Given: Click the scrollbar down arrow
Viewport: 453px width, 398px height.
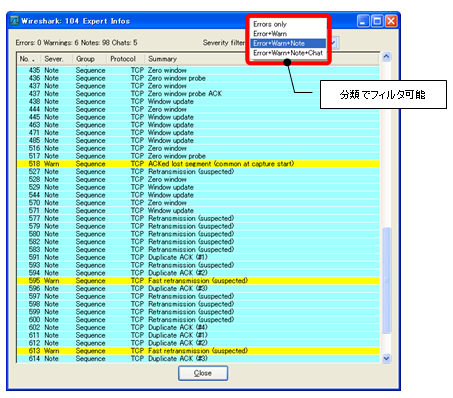Looking at the screenshot, I should tap(386, 359).
